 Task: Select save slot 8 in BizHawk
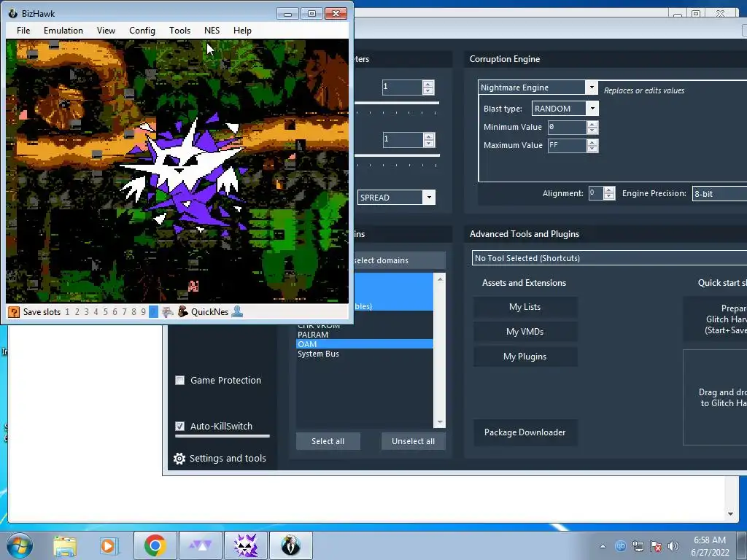(x=134, y=312)
